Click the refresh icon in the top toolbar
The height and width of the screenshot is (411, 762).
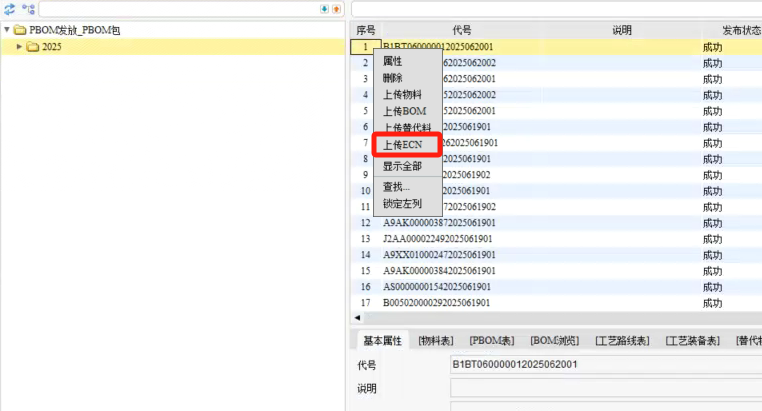click(9, 9)
